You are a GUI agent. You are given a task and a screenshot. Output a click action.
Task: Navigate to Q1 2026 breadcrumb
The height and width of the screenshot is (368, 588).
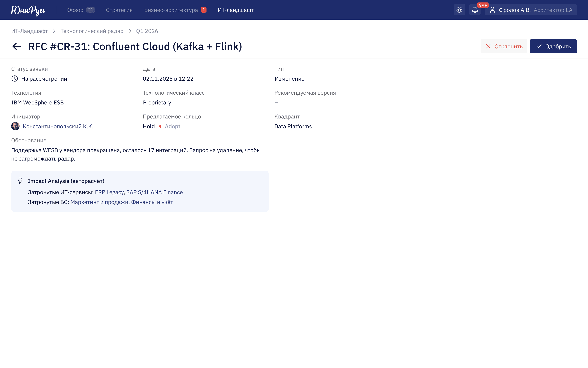[x=147, y=31]
